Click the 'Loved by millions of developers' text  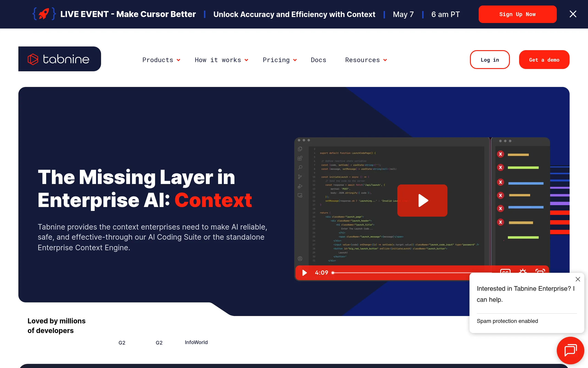(56, 326)
